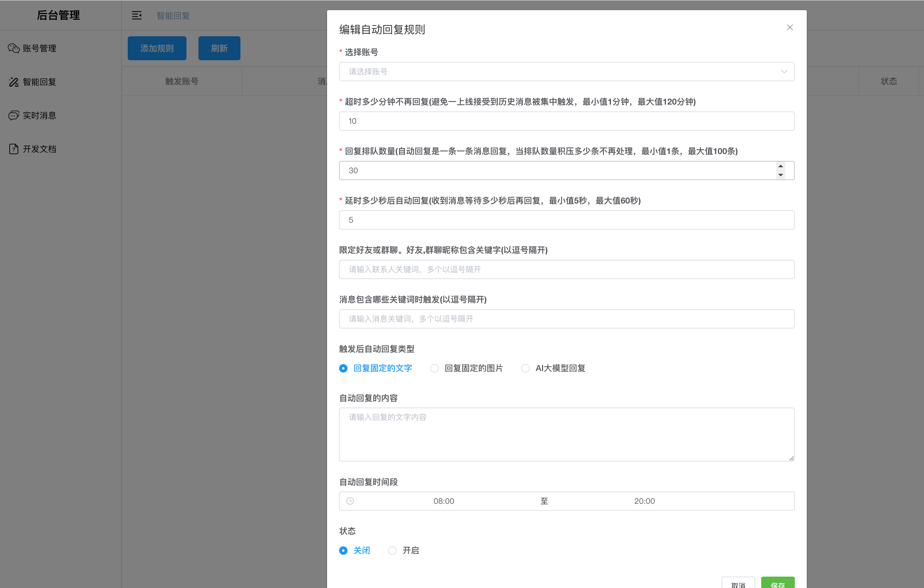Click the 状态 column header
This screenshot has width=924, height=588.
coord(889,81)
